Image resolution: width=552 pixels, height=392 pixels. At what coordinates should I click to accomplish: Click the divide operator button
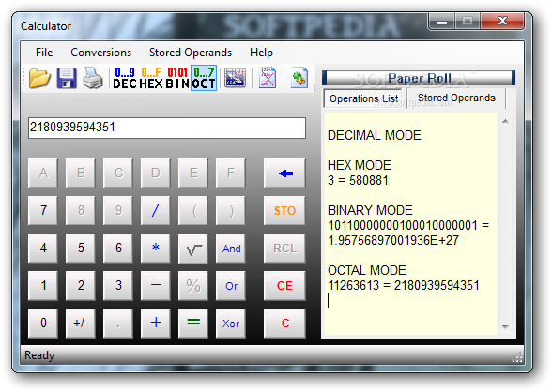tap(155, 211)
